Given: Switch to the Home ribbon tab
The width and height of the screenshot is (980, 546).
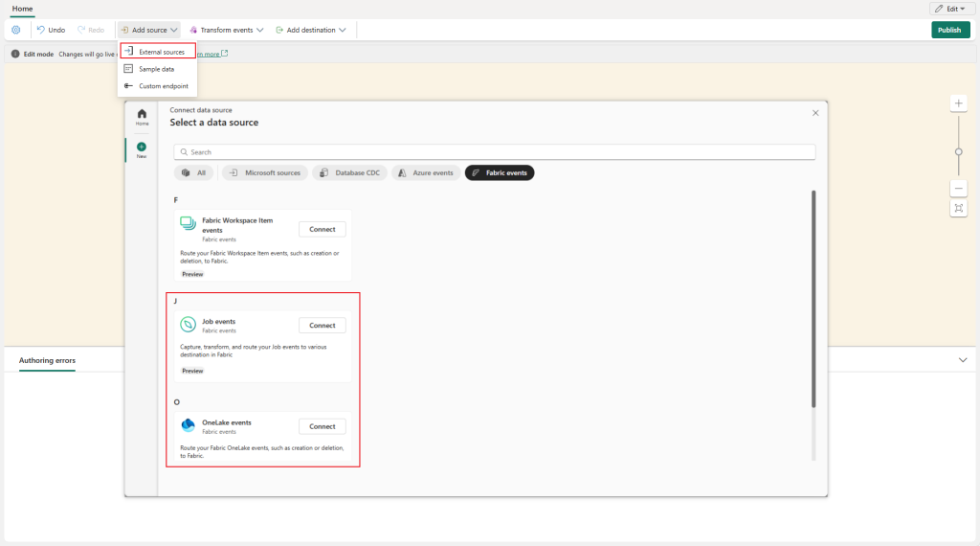Looking at the screenshot, I should [x=23, y=9].
